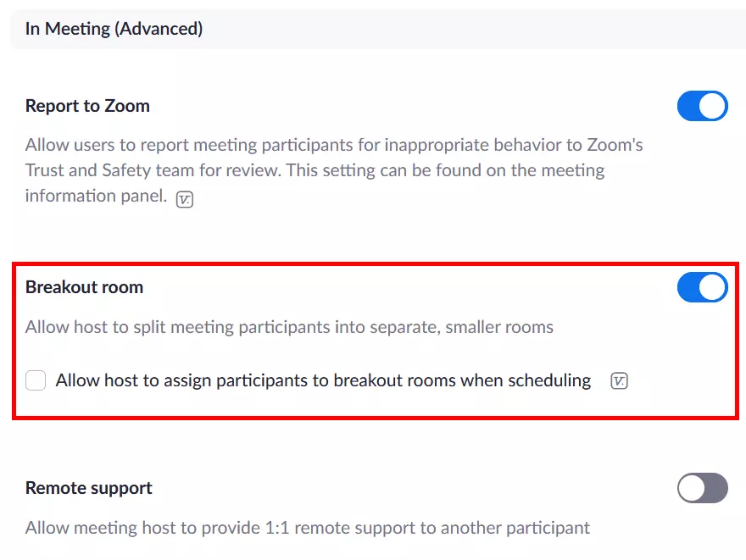The width and height of the screenshot is (746, 560).
Task: Check the assign participants when scheduling checkbox
Action: [36, 380]
